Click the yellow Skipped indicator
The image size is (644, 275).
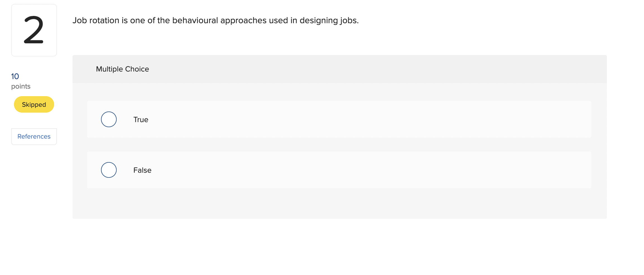click(x=34, y=104)
